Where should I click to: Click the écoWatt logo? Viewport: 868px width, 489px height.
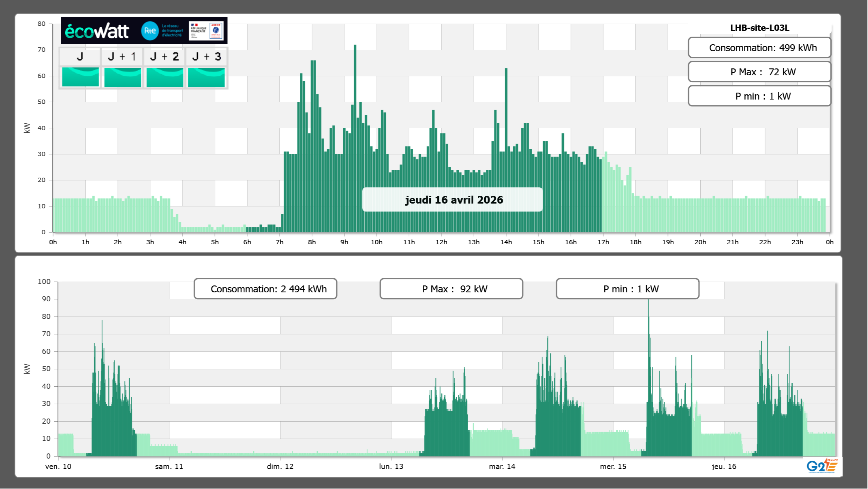click(x=97, y=31)
